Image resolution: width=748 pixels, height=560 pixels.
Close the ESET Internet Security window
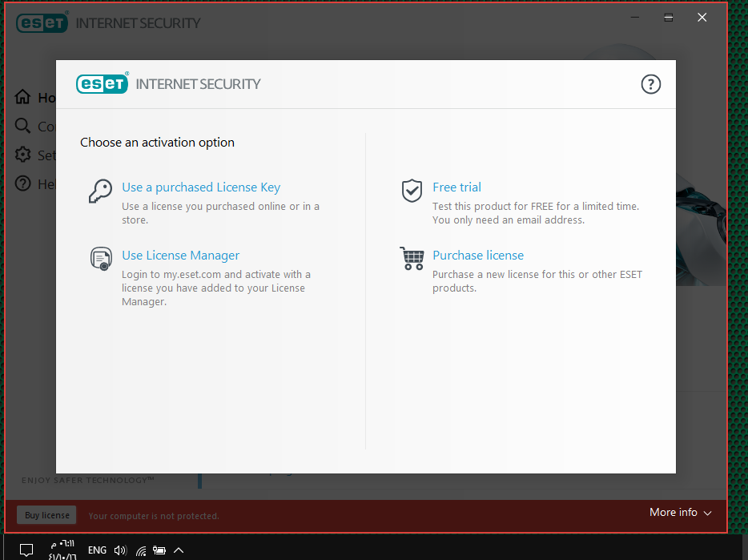702,17
